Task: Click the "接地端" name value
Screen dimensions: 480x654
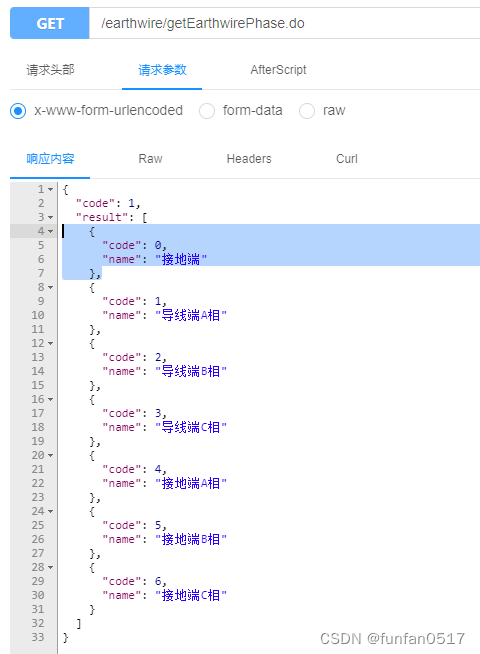Action: click(181, 259)
